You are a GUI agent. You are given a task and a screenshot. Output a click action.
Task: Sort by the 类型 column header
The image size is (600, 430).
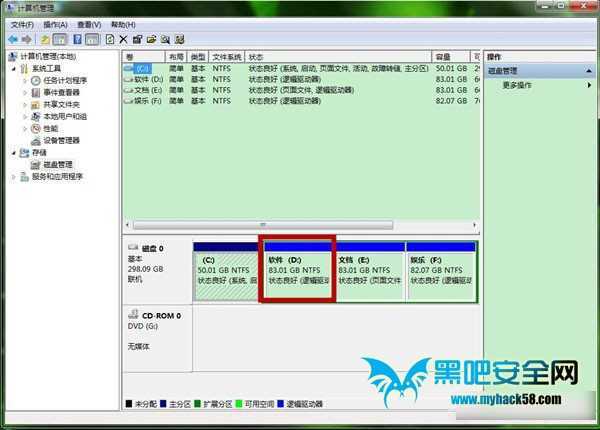pyautogui.click(x=198, y=57)
